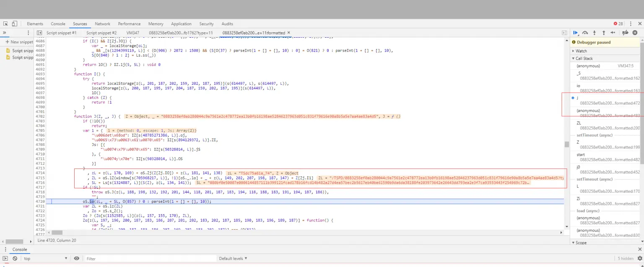Open the first Script snippet file
644x267 pixels.
20,50
